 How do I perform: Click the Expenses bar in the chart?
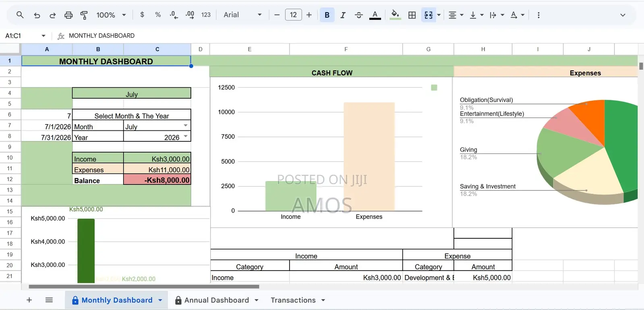coord(369,157)
